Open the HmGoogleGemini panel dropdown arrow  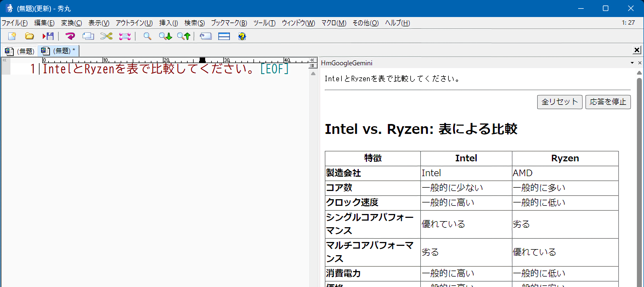tap(632, 63)
